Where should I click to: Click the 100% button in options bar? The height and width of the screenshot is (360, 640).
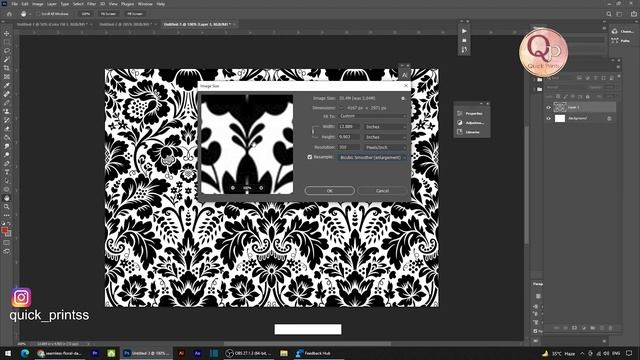coord(85,14)
